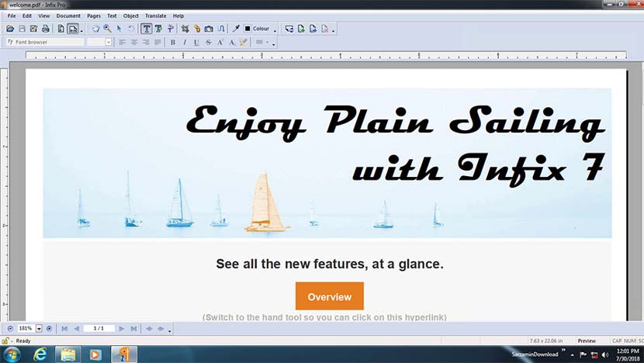Screen dimensions: 644x363
Task: Open the 181% zoom level dropdown
Action: click(39, 329)
